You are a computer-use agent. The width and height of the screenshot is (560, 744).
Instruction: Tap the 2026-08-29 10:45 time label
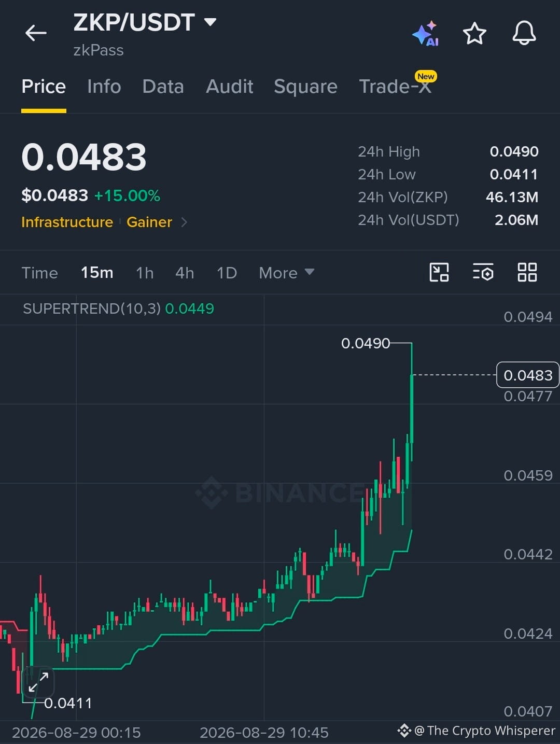tap(264, 733)
